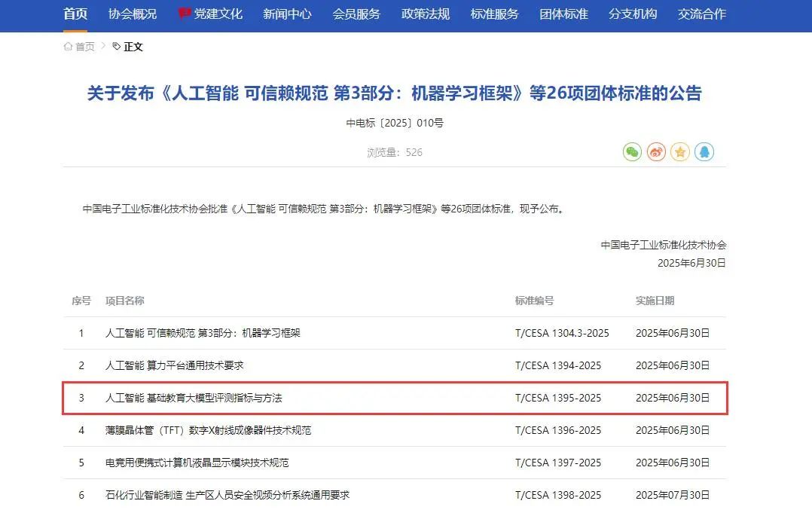Click the 正文 breadcrumb text

(133, 47)
